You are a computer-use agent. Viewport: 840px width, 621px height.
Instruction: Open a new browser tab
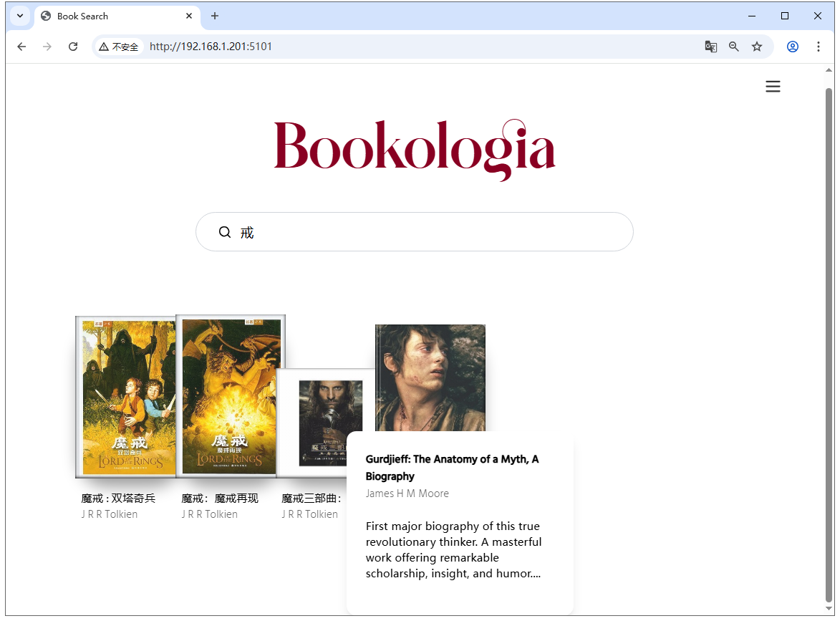pos(215,16)
